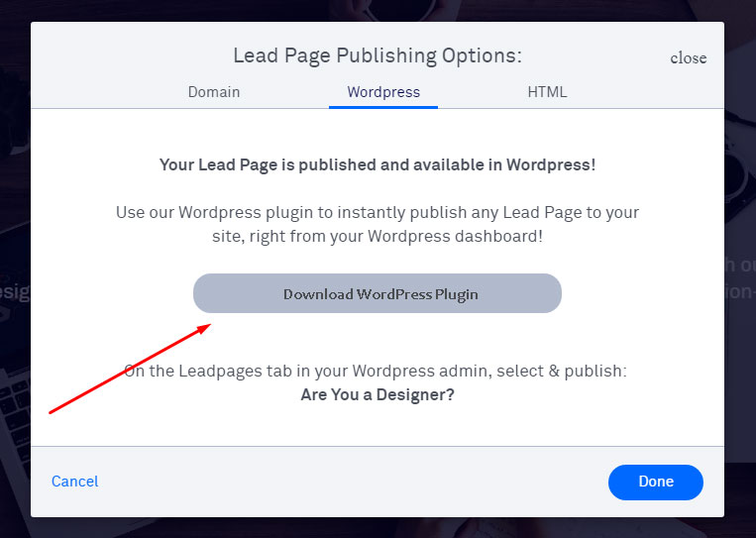Open the HTML publishing tab
Screen dimensions: 756x538
click(547, 91)
